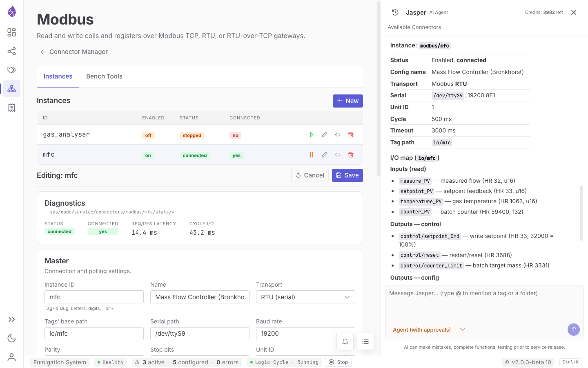Create a New instance

tap(348, 101)
